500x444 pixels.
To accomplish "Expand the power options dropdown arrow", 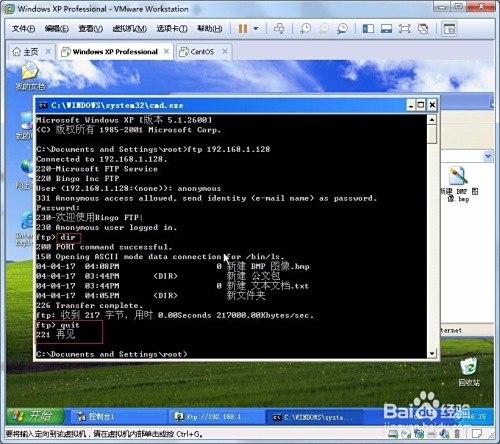I will pos(256,29).
